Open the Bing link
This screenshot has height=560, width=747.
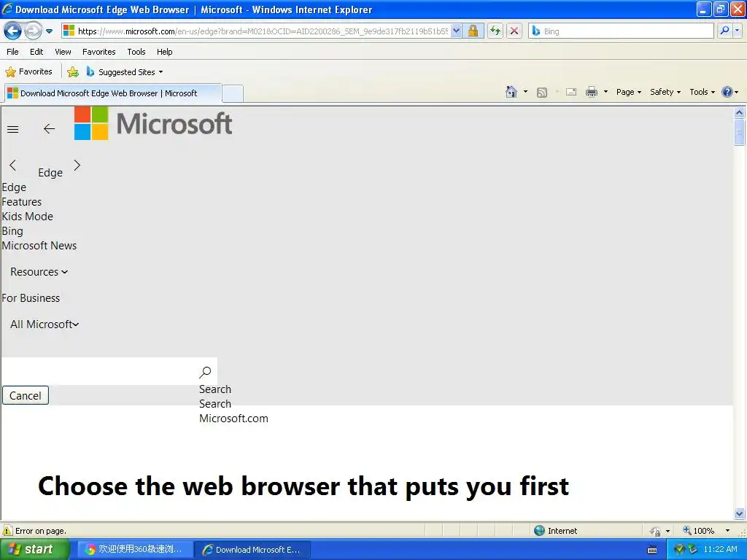12,231
